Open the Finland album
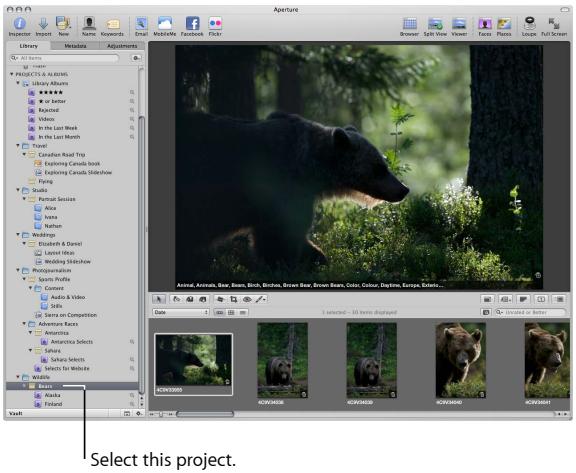Image resolution: width=576 pixels, height=473 pixels. tap(53, 404)
